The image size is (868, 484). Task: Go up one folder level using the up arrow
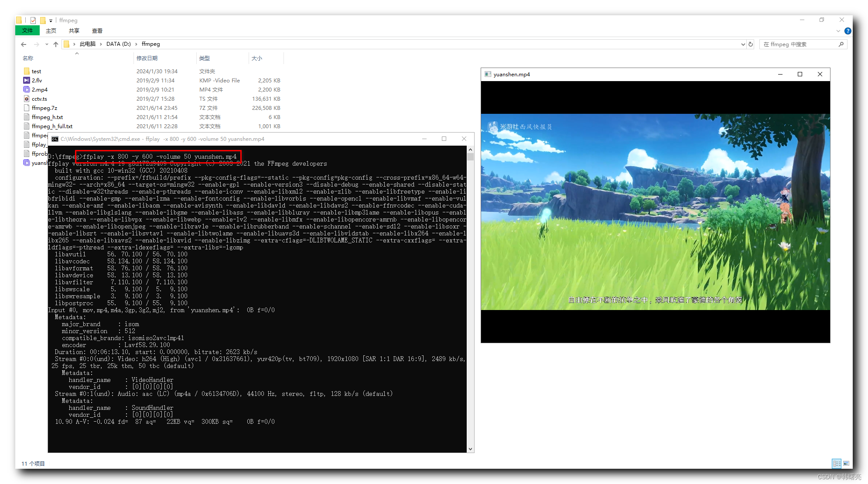pos(56,44)
